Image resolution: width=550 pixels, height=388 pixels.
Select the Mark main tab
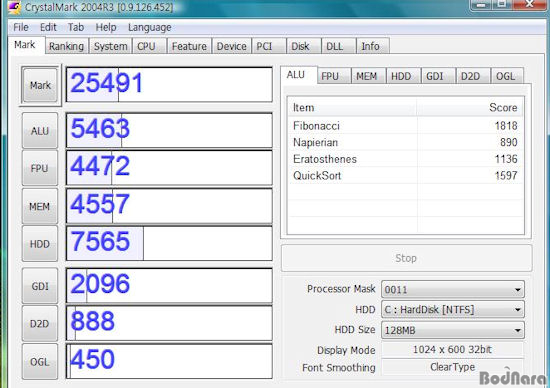point(26,45)
